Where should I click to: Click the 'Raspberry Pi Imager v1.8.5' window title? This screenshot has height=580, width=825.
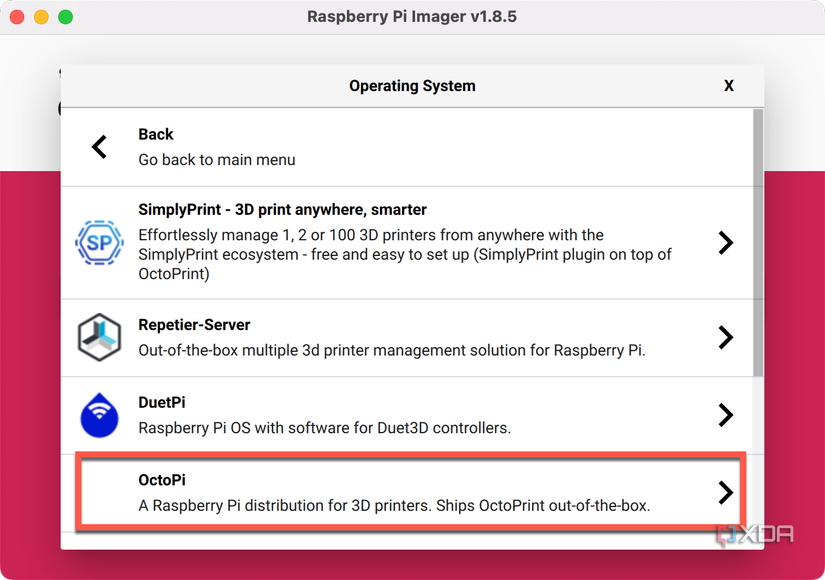pyautogui.click(x=412, y=16)
